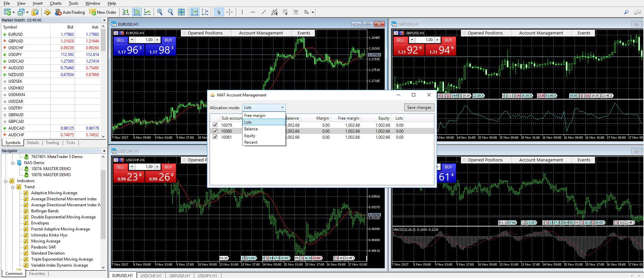The image size is (644, 278).
Task: Switch to the Favorites navigator tab
Action: pyautogui.click(x=37, y=274)
